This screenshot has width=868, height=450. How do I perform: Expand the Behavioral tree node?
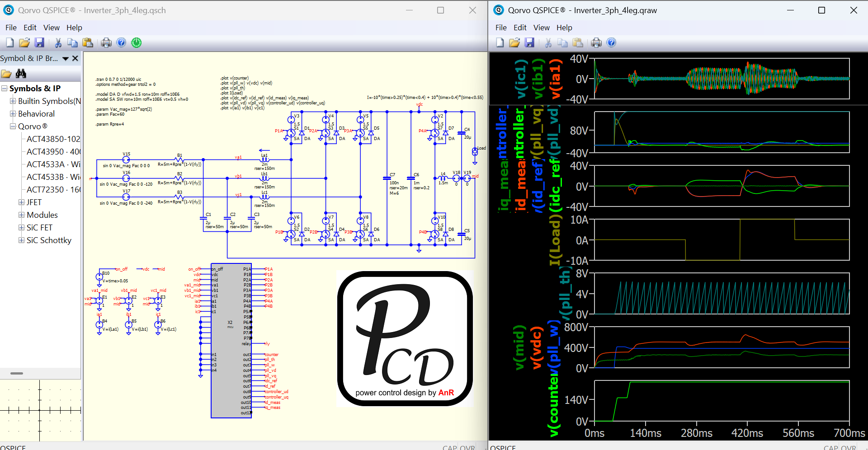click(13, 113)
